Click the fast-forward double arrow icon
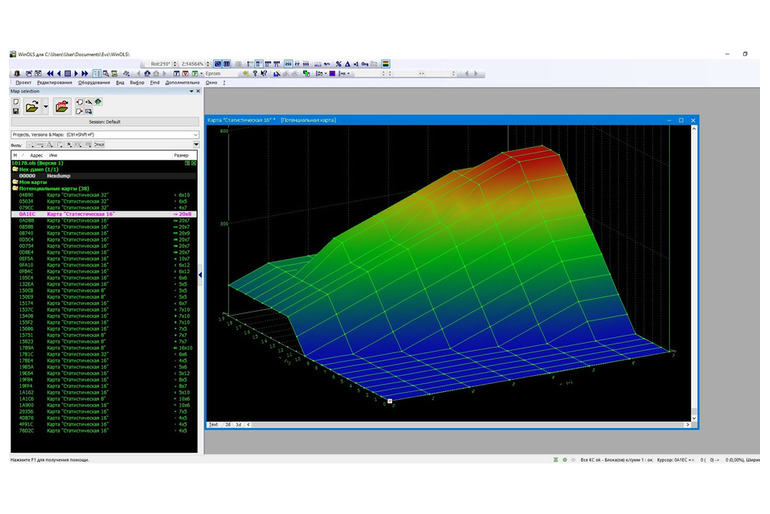This screenshot has width=770, height=514. click(x=85, y=73)
